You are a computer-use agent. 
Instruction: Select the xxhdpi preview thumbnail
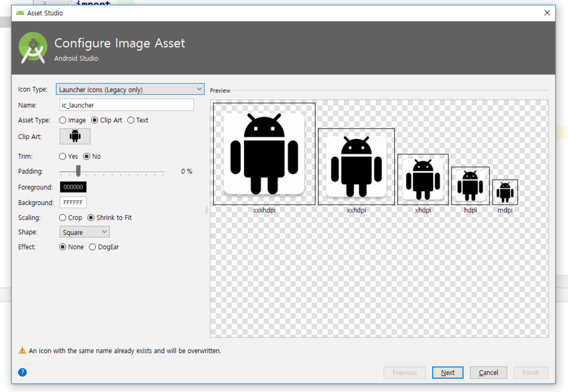coord(356,167)
